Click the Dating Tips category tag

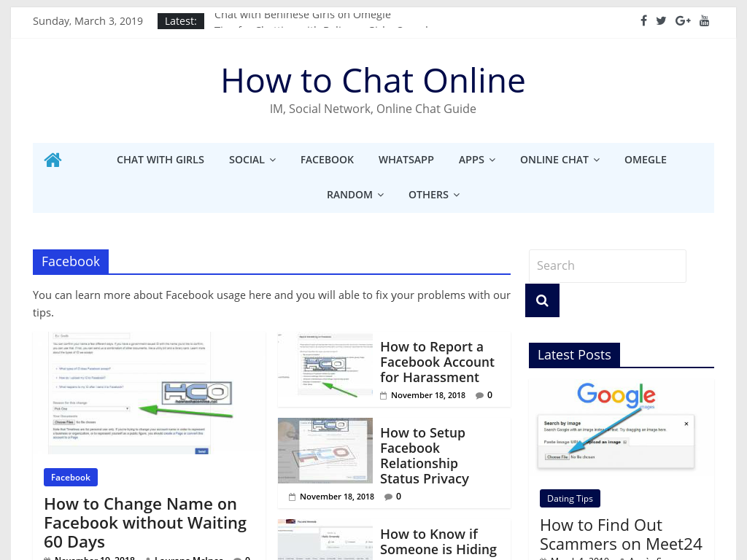[570, 499]
